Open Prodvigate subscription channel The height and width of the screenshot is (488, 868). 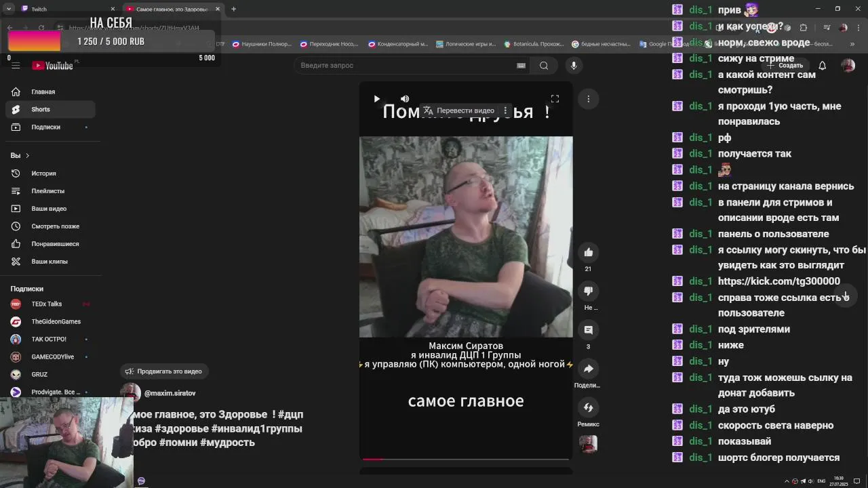(x=51, y=392)
